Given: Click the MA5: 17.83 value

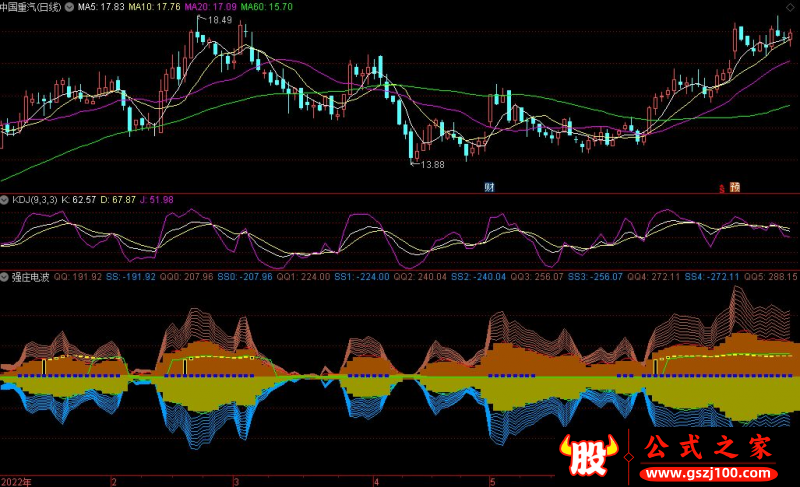Looking at the screenshot, I should [101, 7].
